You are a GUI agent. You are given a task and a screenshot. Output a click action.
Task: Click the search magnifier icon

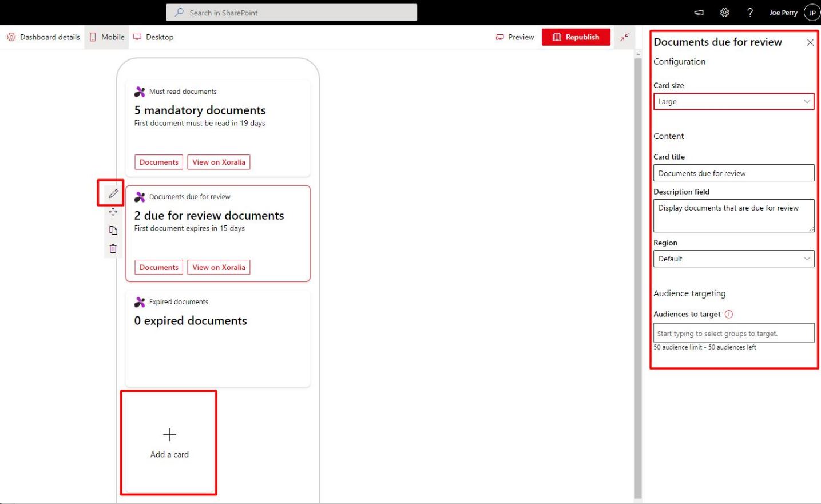pos(179,12)
